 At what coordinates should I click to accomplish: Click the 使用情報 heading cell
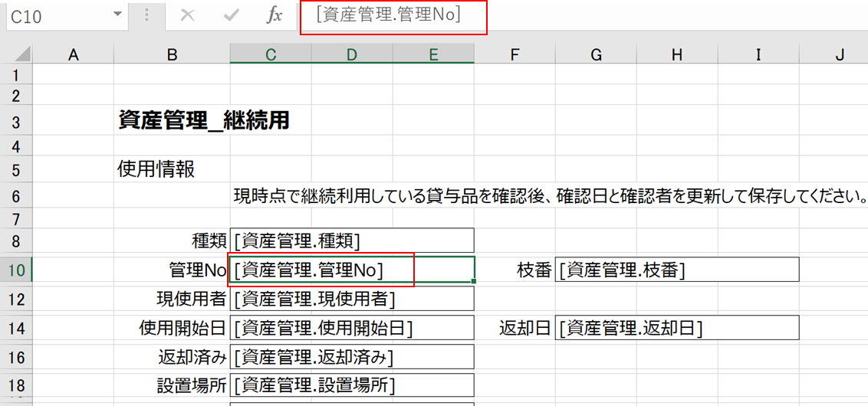pos(156,170)
